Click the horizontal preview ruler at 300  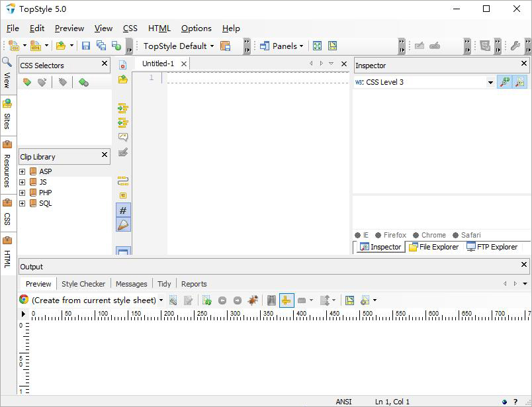click(x=235, y=314)
